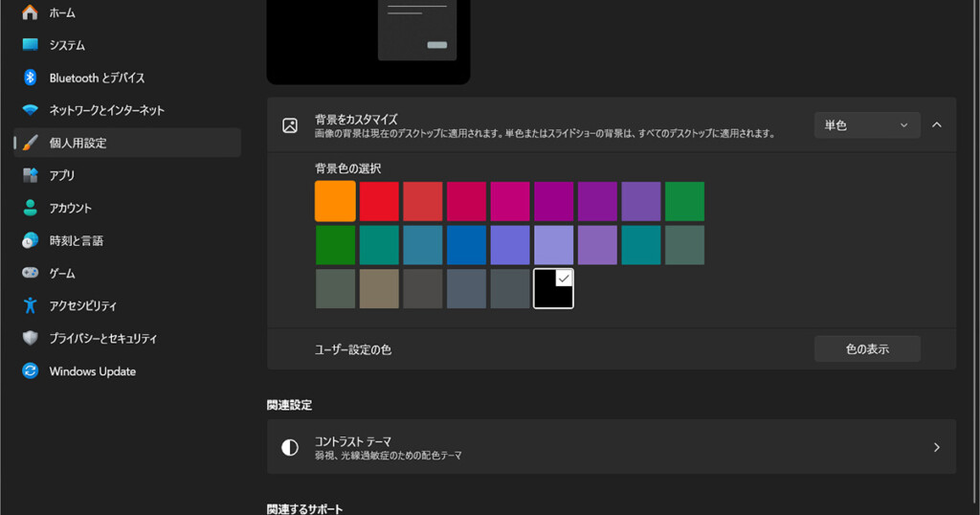Open the 時刻と言語 clock globe icon
The width and height of the screenshot is (980, 515).
[30, 240]
